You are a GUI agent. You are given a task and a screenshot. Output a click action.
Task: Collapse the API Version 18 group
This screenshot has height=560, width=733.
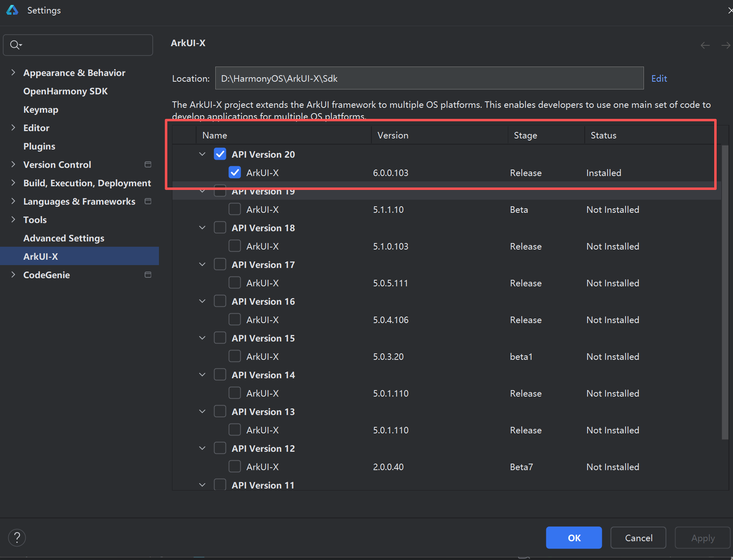202,228
